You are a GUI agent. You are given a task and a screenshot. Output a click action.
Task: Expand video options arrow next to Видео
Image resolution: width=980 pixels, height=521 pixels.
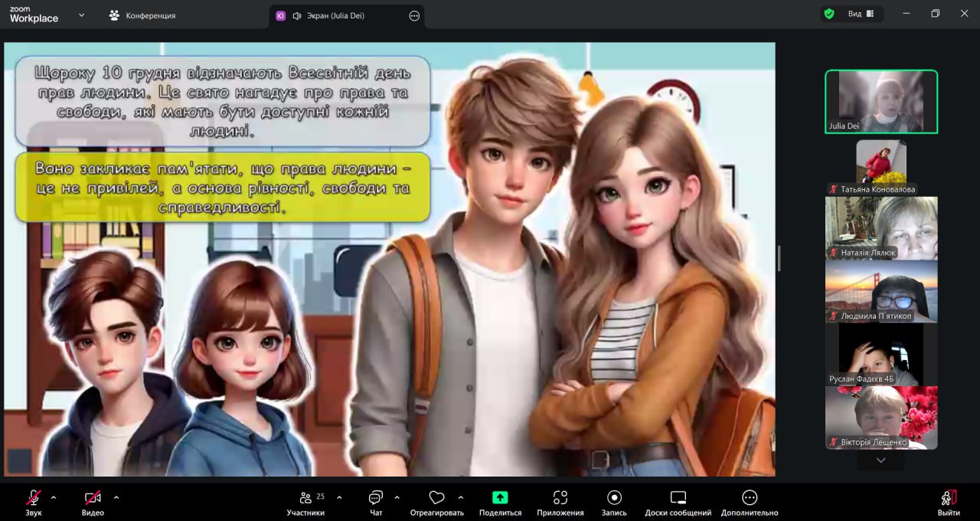pos(116,497)
